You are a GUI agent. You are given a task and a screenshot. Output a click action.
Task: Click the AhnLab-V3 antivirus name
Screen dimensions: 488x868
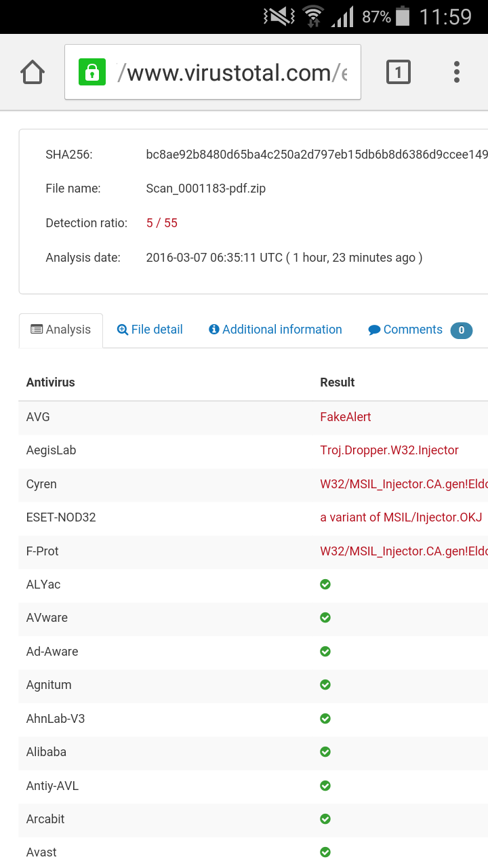coord(56,718)
